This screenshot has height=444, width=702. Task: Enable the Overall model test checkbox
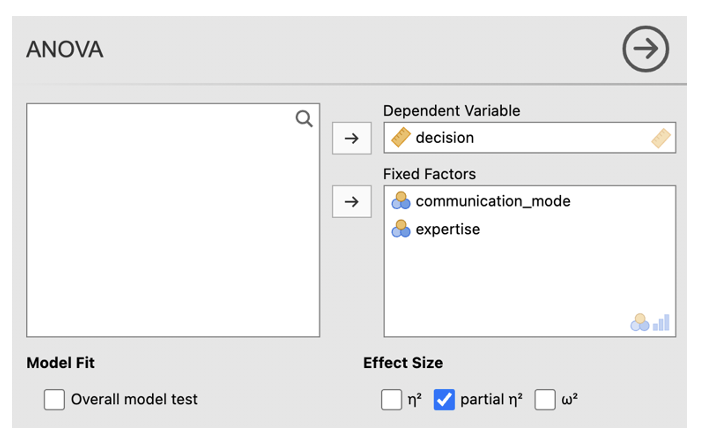(54, 400)
